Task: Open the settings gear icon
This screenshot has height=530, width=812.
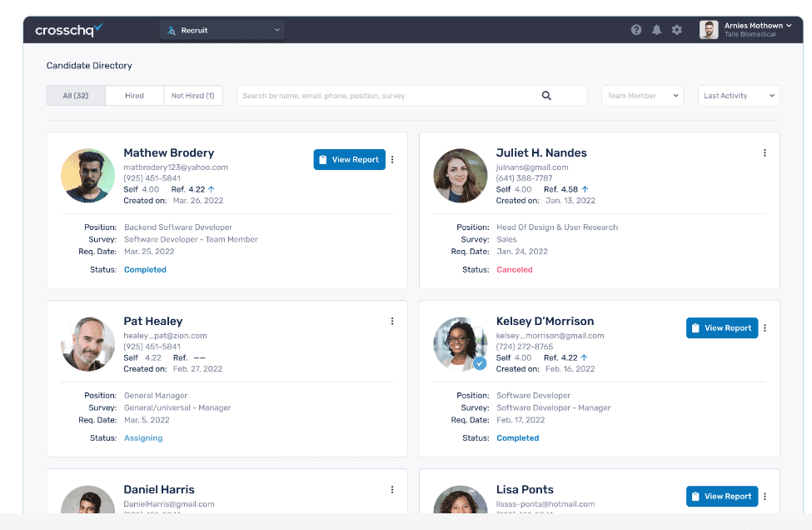Action: [x=677, y=30]
